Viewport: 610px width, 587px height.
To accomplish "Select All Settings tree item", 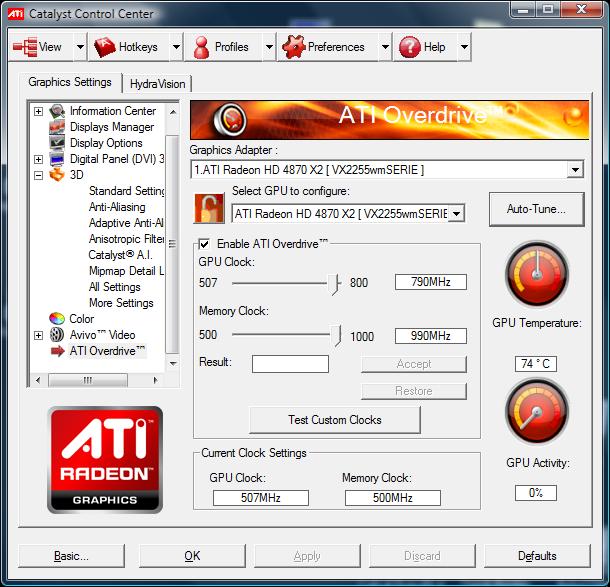I will pyautogui.click(x=115, y=287).
